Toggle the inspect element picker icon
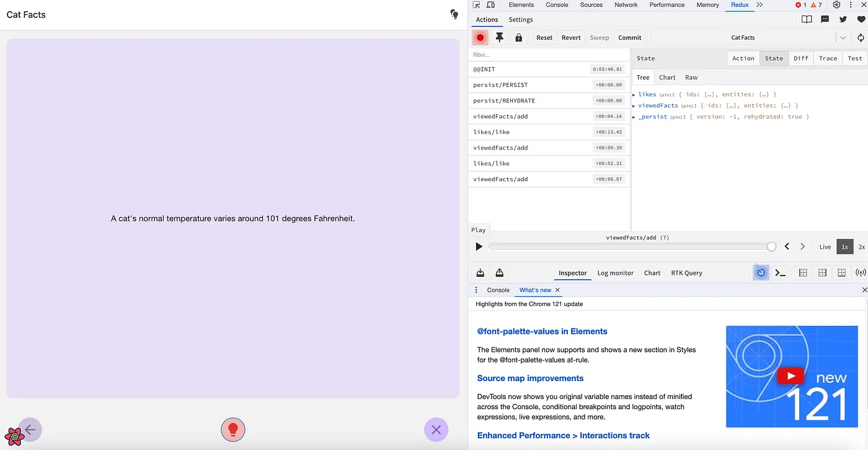The height and width of the screenshot is (450, 868). pos(477,5)
